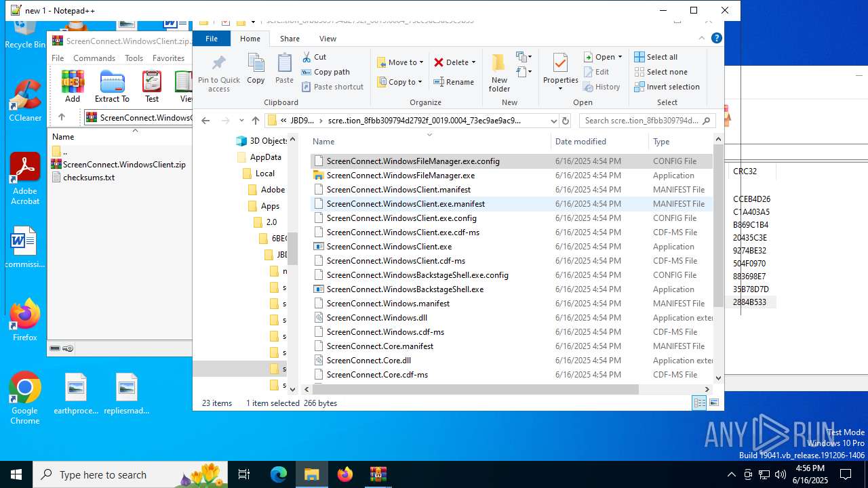Open Explorer Help question mark icon
The height and width of the screenshot is (488, 868).
tap(716, 39)
